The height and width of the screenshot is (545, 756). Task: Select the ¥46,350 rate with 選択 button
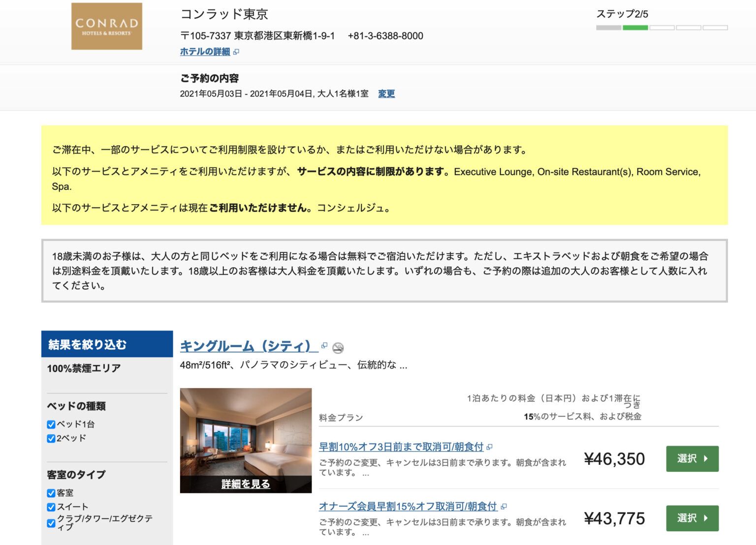(693, 458)
